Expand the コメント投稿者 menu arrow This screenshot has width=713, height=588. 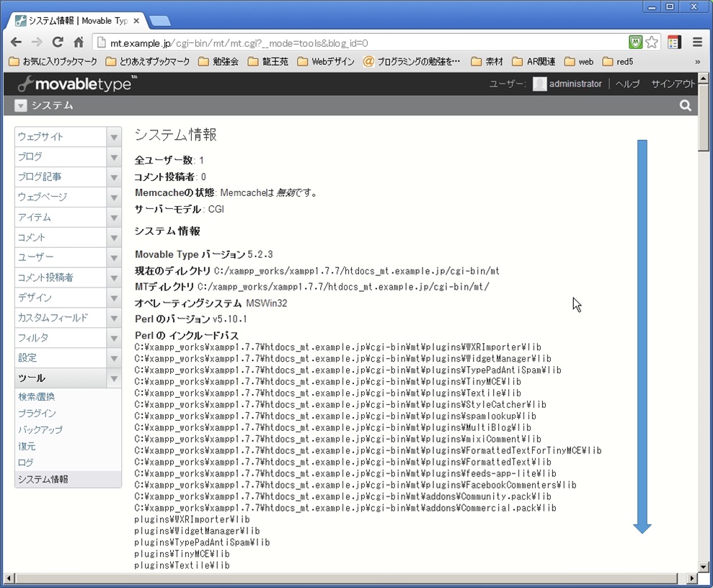pyautogui.click(x=114, y=277)
